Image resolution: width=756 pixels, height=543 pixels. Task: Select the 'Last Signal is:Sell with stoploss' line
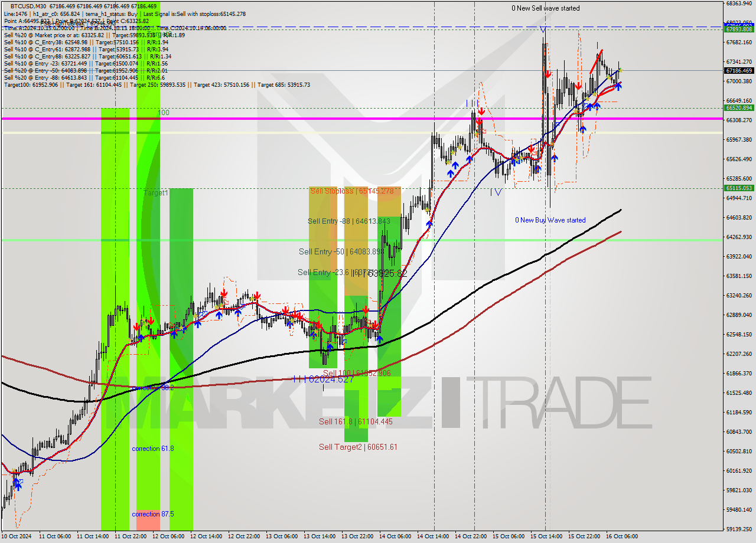point(194,14)
